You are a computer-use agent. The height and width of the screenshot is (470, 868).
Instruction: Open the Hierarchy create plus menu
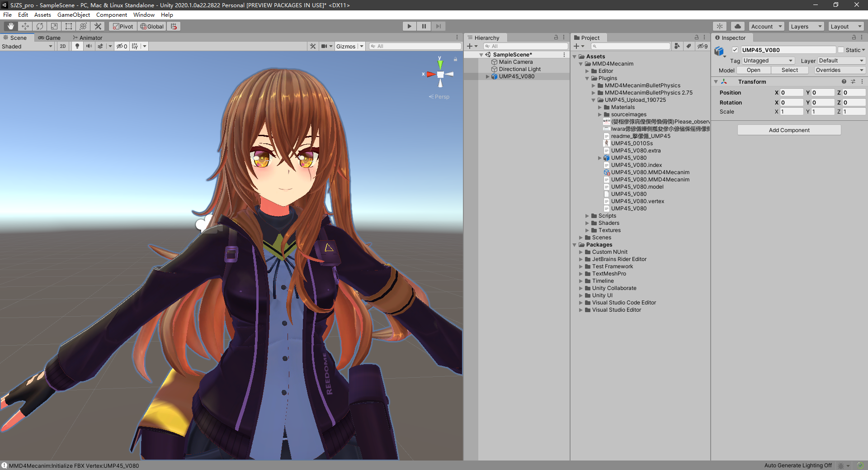point(472,46)
